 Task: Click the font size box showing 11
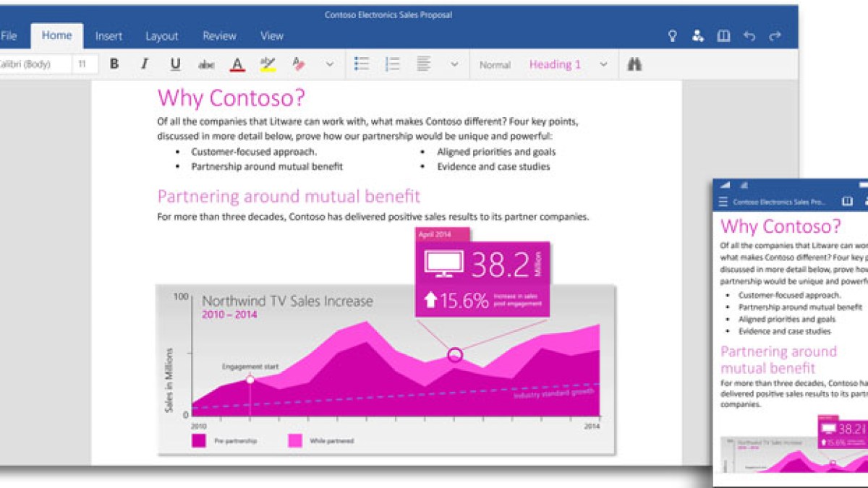click(83, 64)
